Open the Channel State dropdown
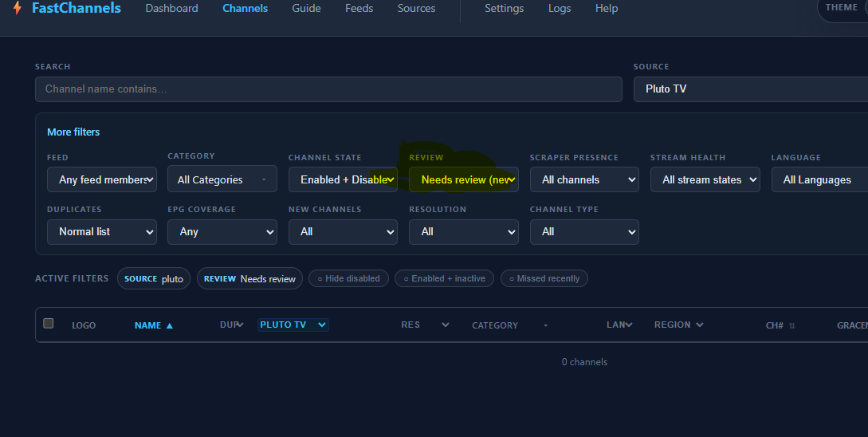Screen dimensions: 868x437 coord(343,180)
